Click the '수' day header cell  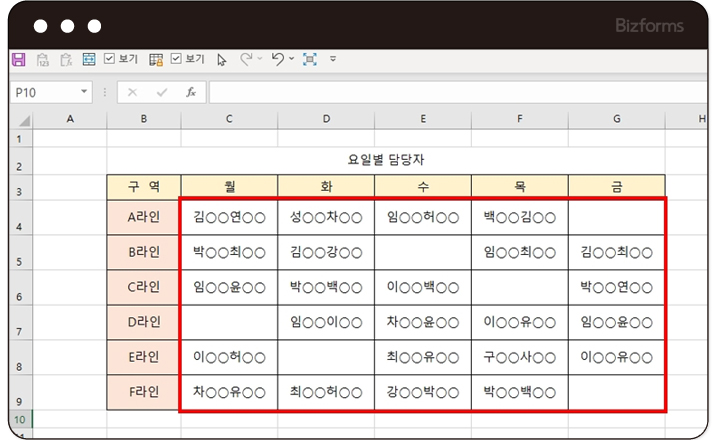click(423, 187)
